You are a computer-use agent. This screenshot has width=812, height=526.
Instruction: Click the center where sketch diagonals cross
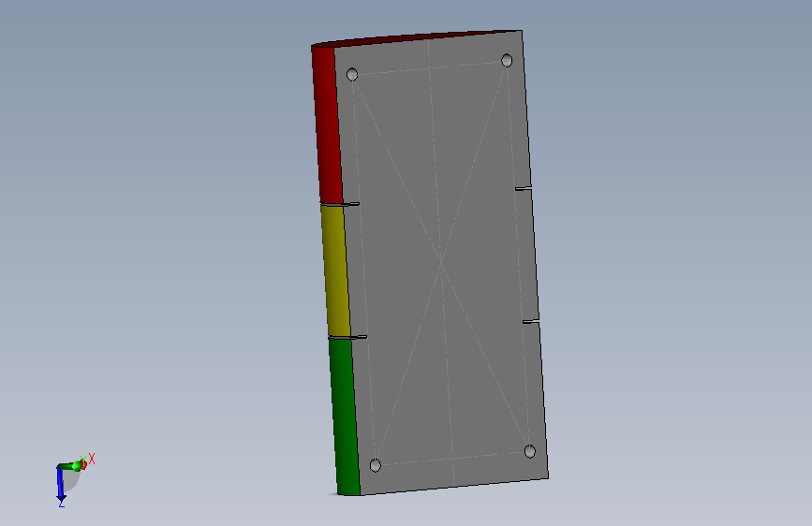click(x=441, y=264)
